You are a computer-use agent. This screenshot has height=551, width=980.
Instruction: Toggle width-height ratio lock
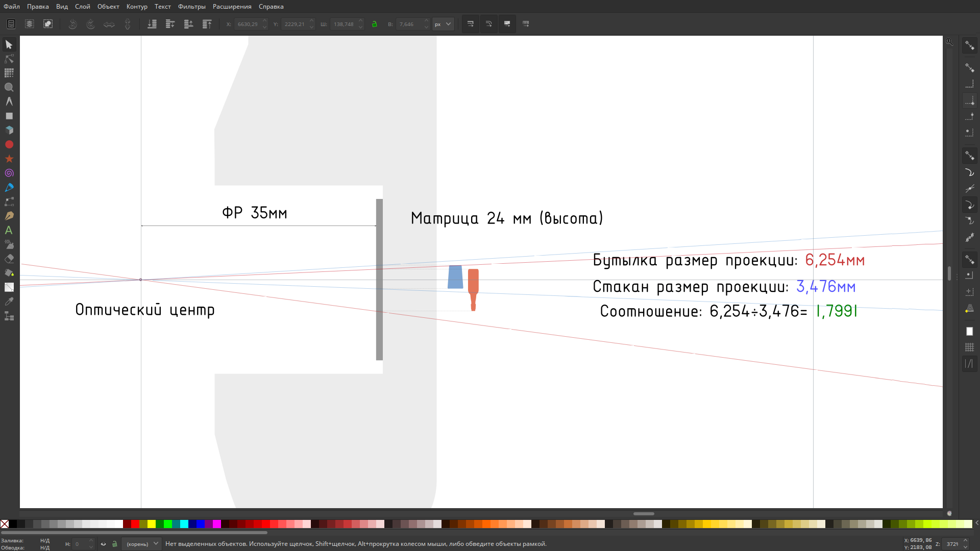pos(375,24)
